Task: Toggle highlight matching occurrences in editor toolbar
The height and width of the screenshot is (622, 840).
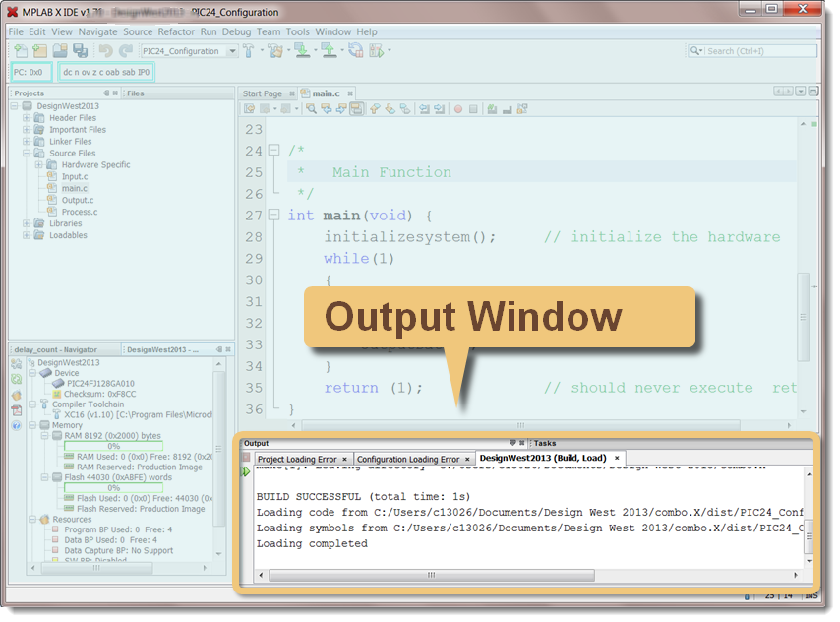Action: (x=356, y=110)
